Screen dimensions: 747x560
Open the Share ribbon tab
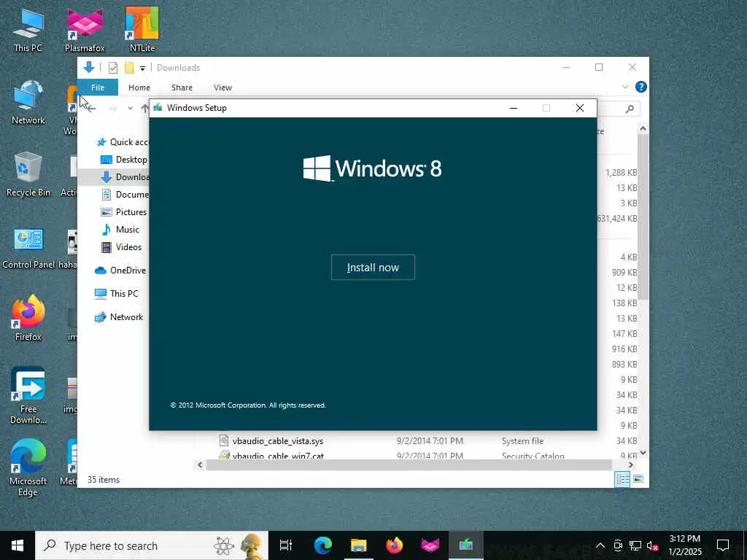pyautogui.click(x=182, y=87)
